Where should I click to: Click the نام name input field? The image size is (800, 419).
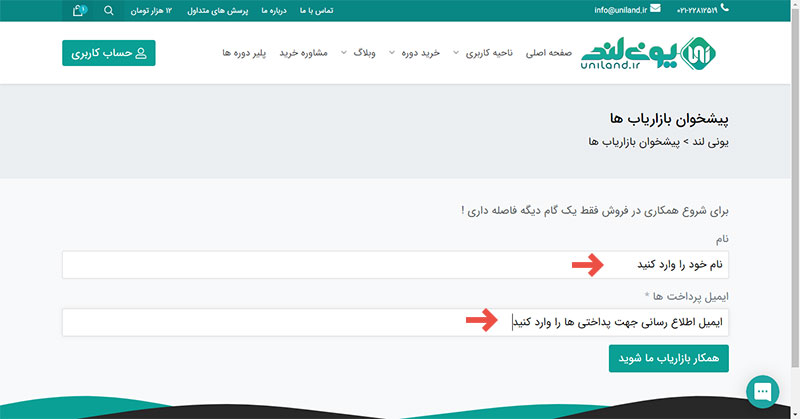pyautogui.click(x=395, y=265)
